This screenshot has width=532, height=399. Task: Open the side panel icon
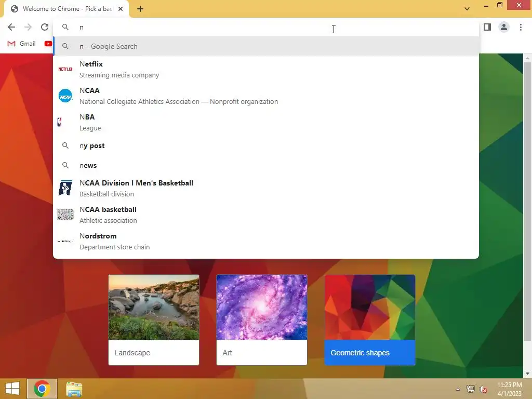tap(487, 27)
